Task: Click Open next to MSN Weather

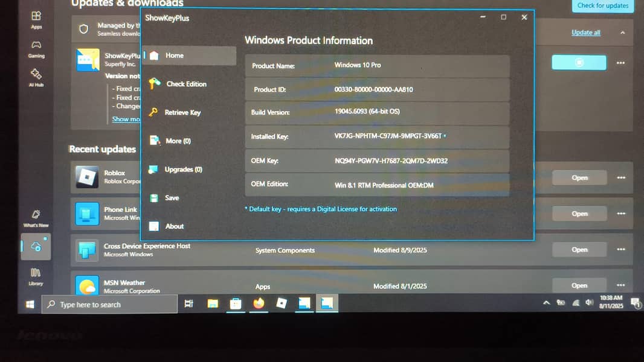Action: click(579, 285)
